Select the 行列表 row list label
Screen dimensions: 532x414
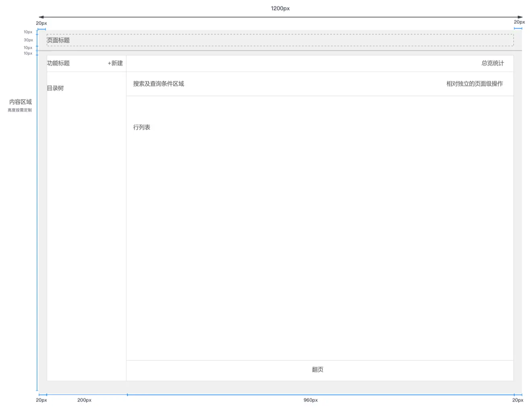click(x=142, y=127)
